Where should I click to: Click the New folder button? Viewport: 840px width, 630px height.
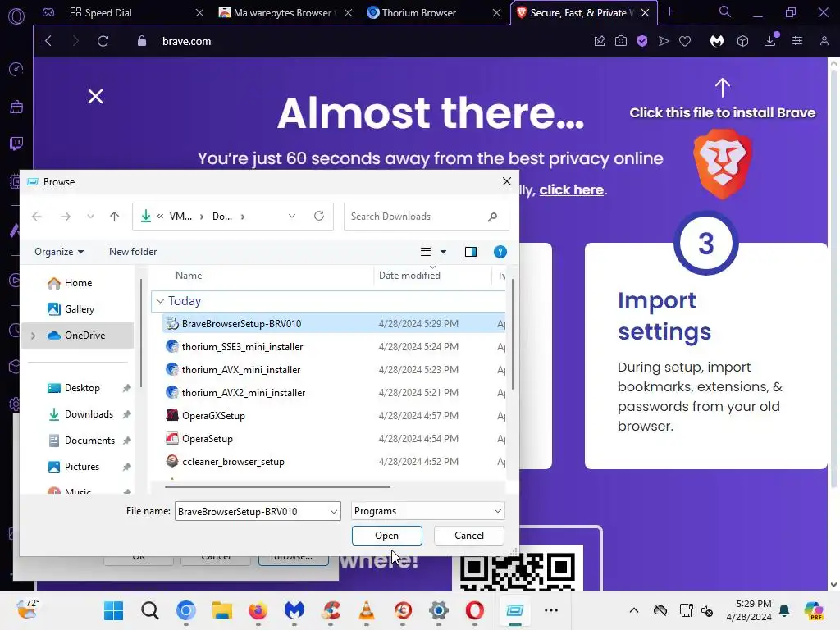tap(133, 252)
